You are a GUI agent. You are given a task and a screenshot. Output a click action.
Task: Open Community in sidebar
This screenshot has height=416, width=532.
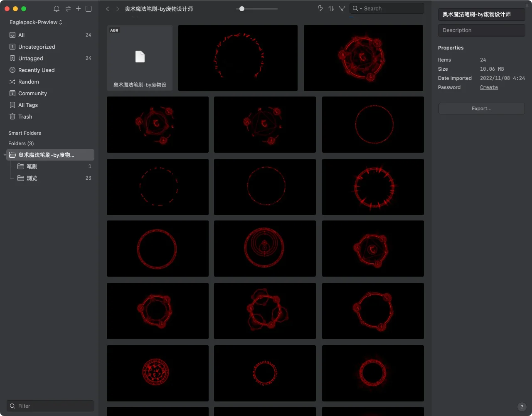(x=50, y=93)
